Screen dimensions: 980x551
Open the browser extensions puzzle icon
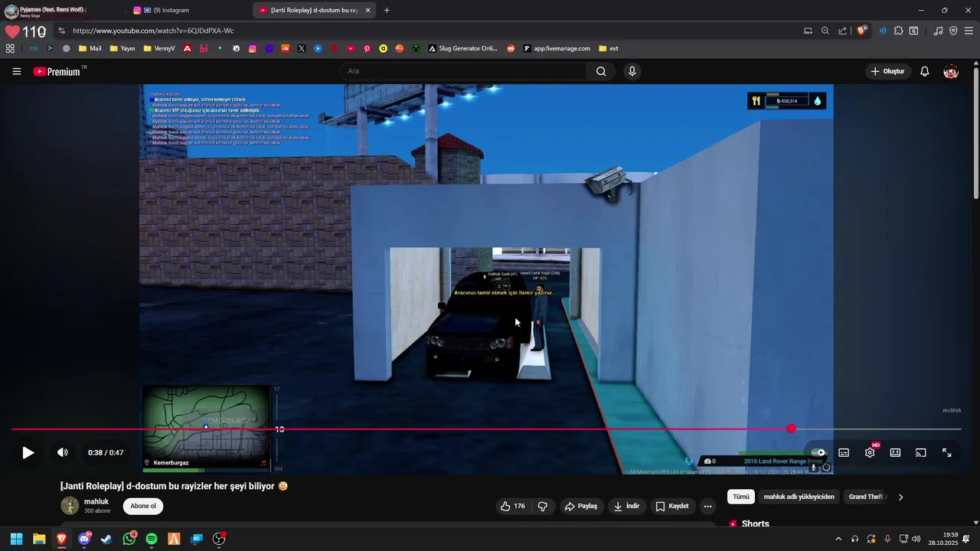click(898, 31)
